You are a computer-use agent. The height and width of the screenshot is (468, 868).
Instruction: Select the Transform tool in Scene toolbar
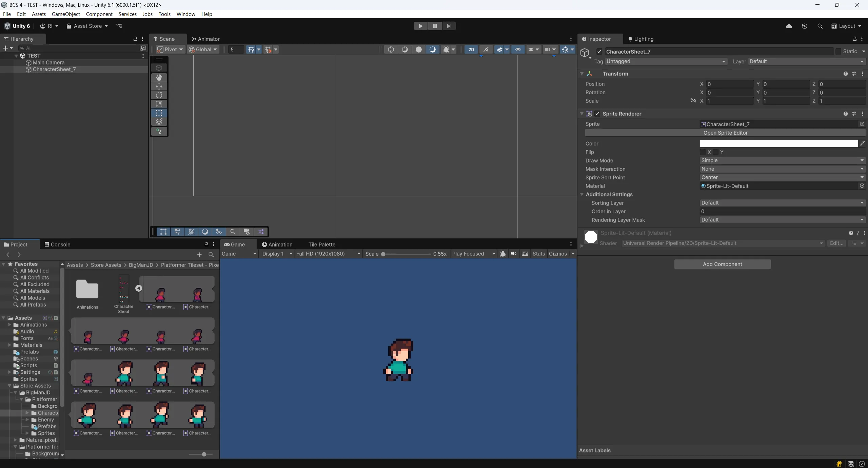tap(159, 122)
